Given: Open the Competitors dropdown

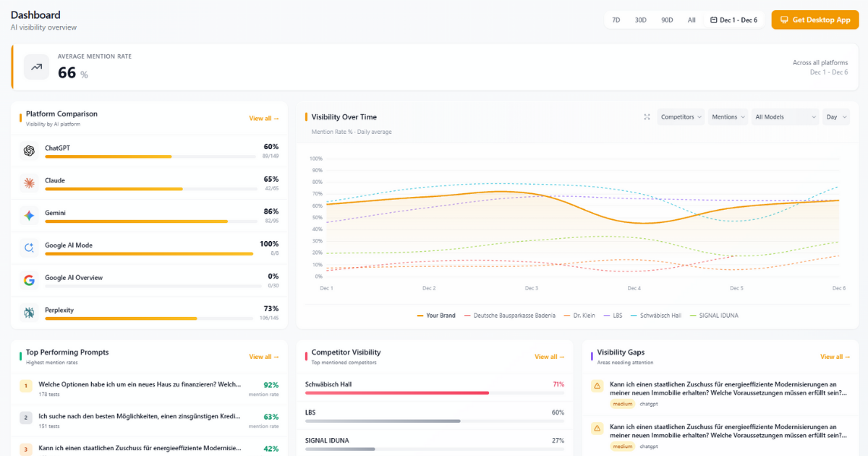Looking at the screenshot, I should tap(680, 117).
